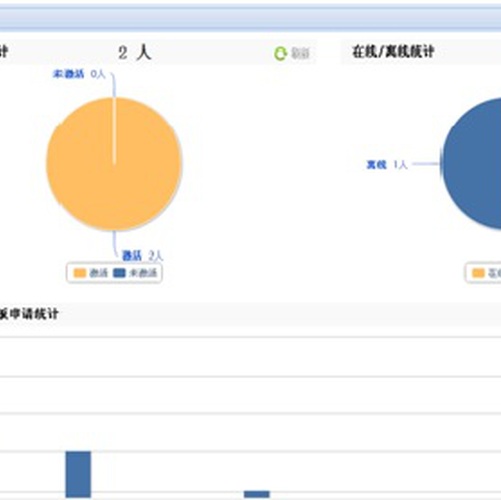Click the 未激活 0人 pie data label
Image resolution: width=501 pixels, height=500 pixels.
(79, 74)
